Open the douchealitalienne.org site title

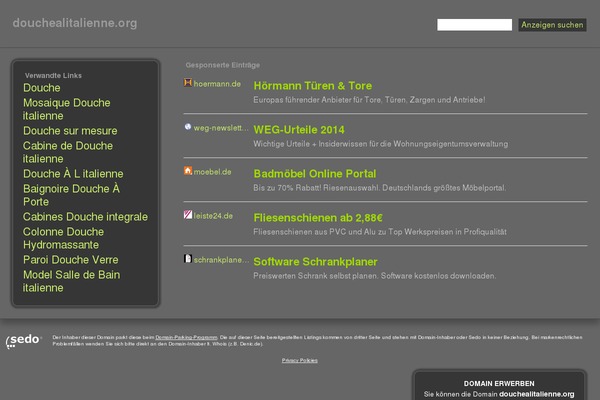(x=75, y=23)
